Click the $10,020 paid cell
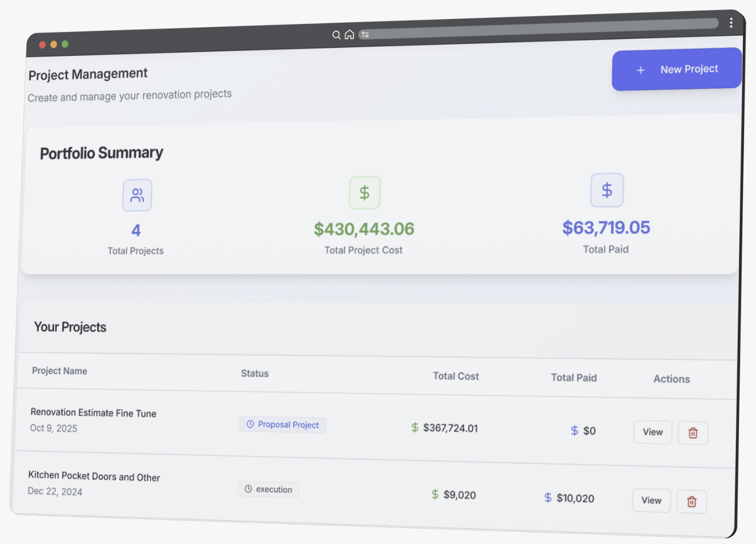756x544 pixels. pyautogui.click(x=575, y=498)
